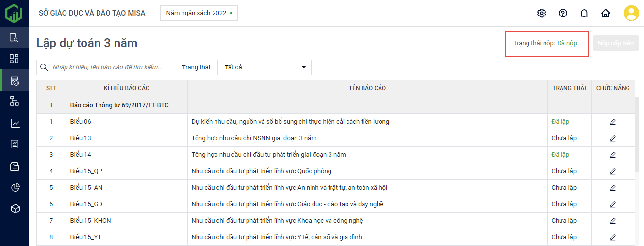
Task: Open the line chart icon in sidebar
Action: tap(15, 123)
